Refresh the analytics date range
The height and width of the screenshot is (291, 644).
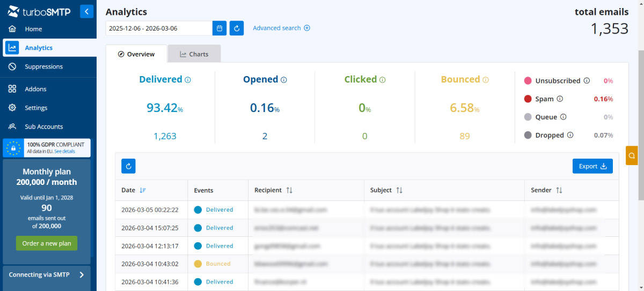[237, 28]
